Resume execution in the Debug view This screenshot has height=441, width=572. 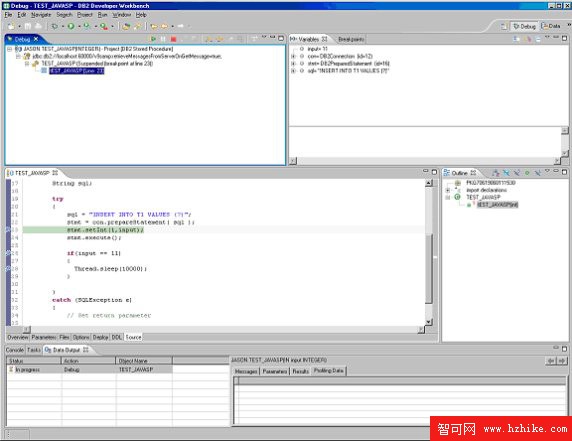point(153,39)
